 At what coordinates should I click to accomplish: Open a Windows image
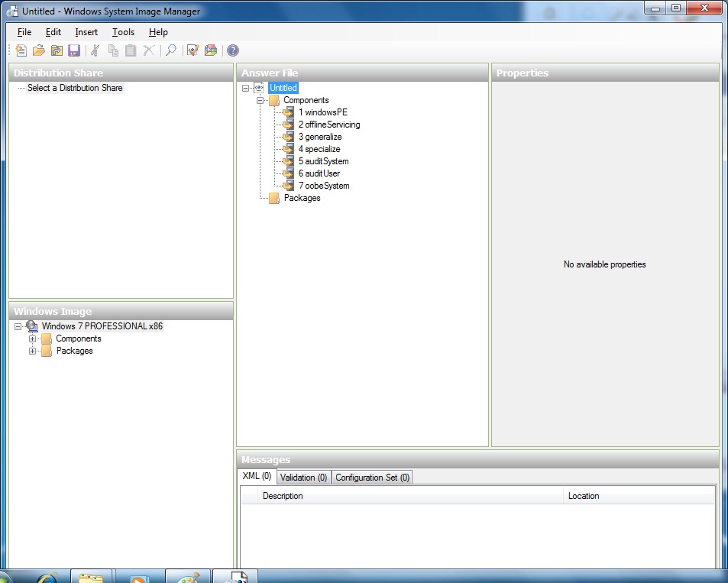(x=57, y=50)
